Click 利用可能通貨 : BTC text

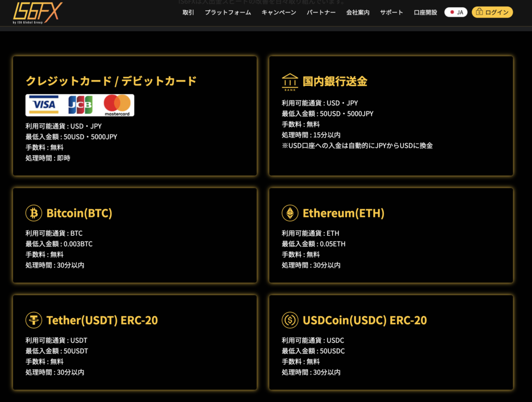click(54, 233)
